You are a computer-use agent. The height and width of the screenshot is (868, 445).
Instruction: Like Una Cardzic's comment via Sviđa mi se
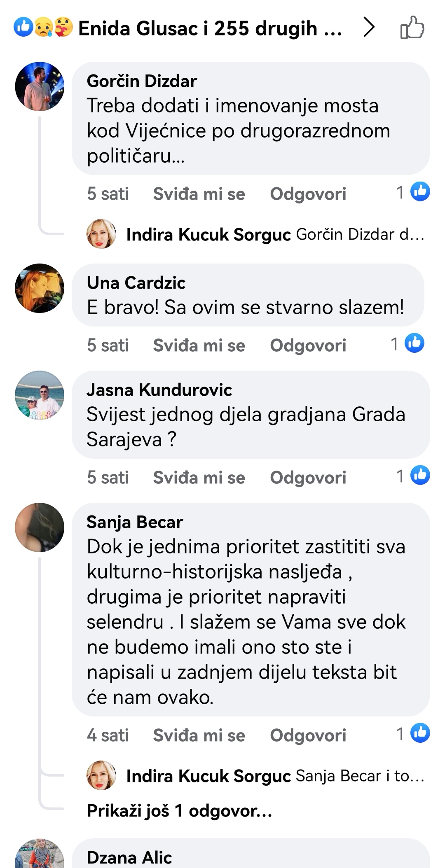point(199,345)
